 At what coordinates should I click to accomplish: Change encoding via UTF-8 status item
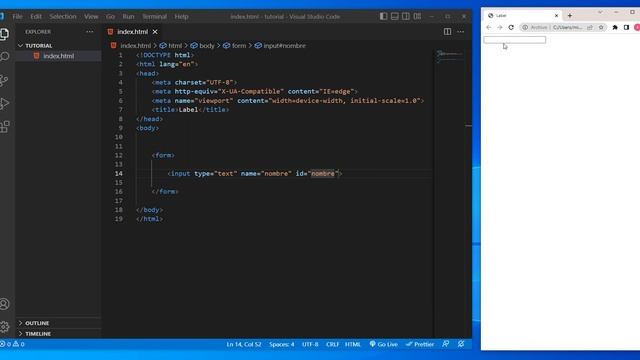(310, 344)
